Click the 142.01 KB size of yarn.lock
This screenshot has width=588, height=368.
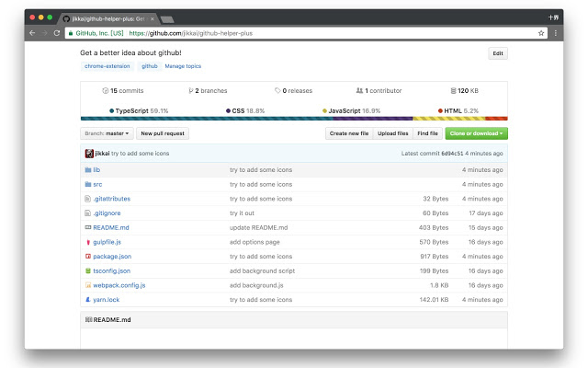(434, 300)
